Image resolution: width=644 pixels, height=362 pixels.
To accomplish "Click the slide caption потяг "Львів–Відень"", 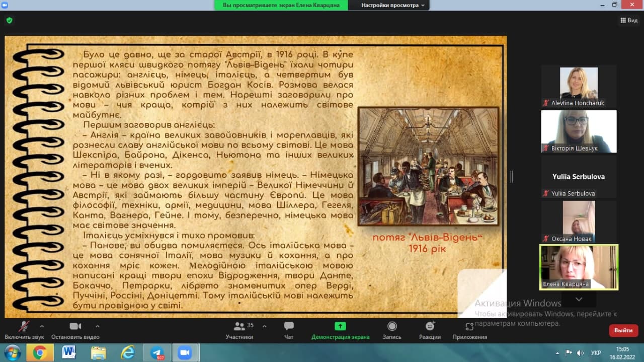I will pyautogui.click(x=427, y=237).
